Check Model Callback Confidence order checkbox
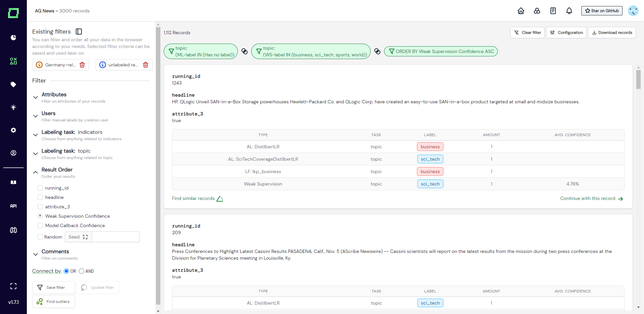The width and height of the screenshot is (644, 314). (x=40, y=225)
